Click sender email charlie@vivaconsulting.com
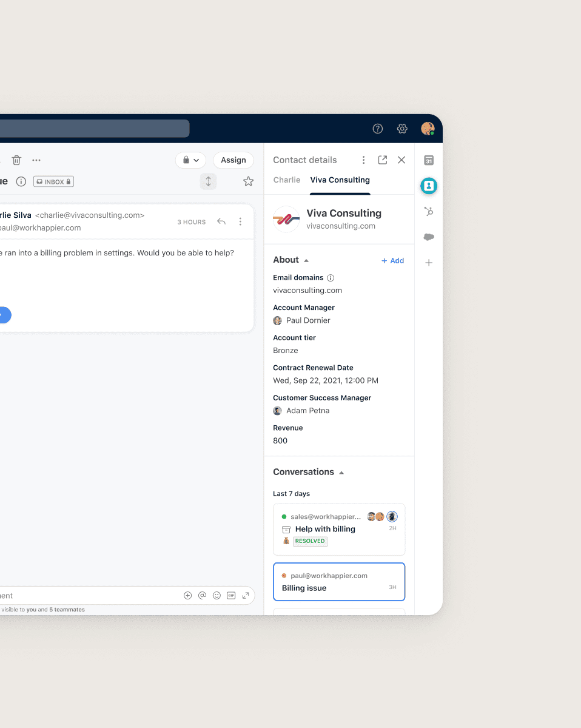Image resolution: width=581 pixels, height=728 pixels. click(90, 215)
